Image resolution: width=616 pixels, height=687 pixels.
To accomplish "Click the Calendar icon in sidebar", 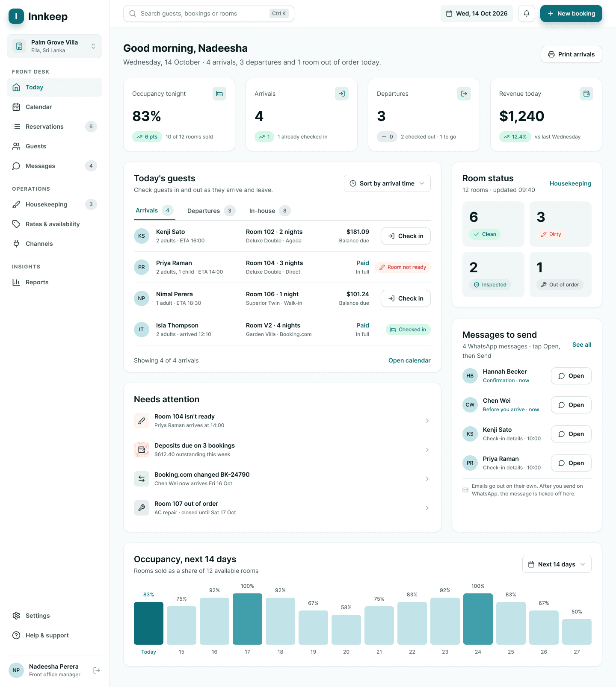I will [16, 107].
